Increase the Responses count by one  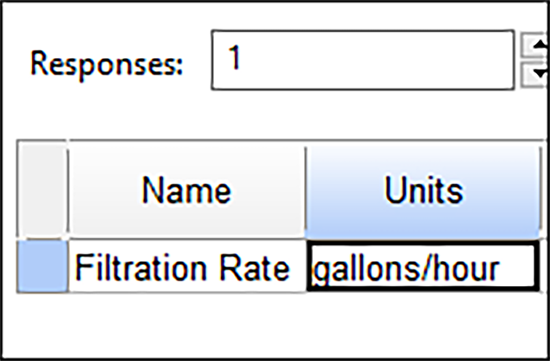click(x=535, y=45)
